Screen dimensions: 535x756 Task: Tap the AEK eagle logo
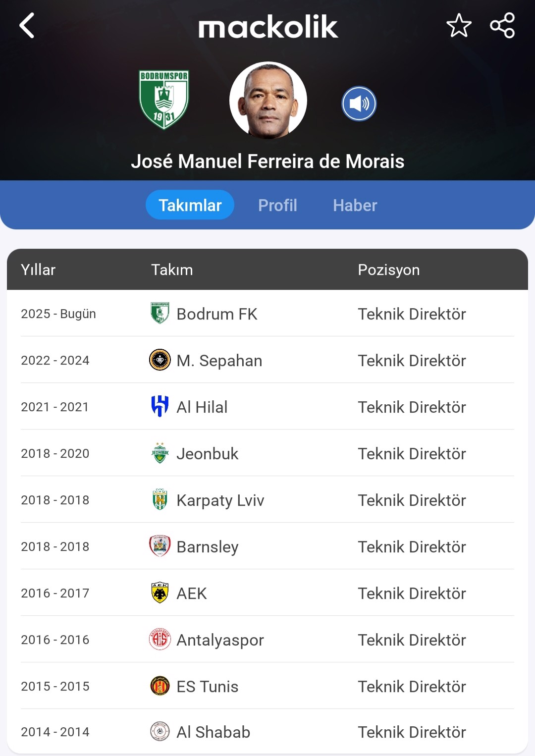pos(160,593)
